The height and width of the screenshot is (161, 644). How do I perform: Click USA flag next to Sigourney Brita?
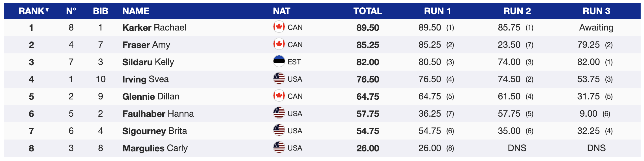(x=279, y=130)
